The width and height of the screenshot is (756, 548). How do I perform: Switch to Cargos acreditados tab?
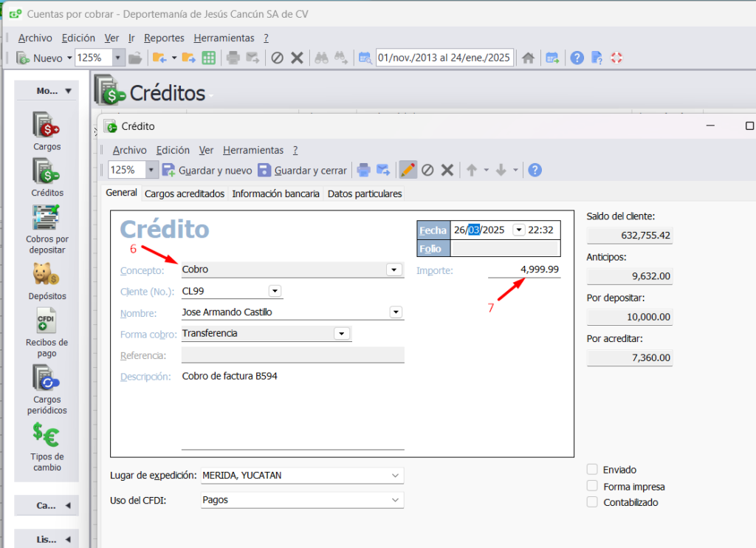point(185,193)
